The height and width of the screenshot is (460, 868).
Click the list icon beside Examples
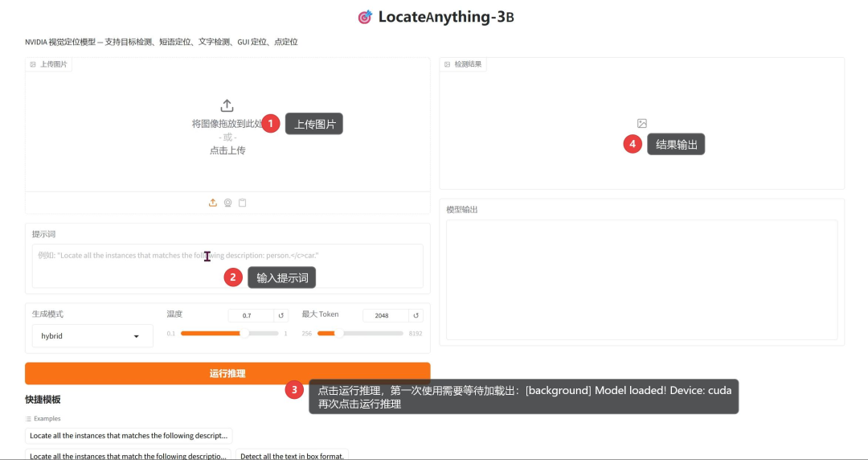point(28,419)
